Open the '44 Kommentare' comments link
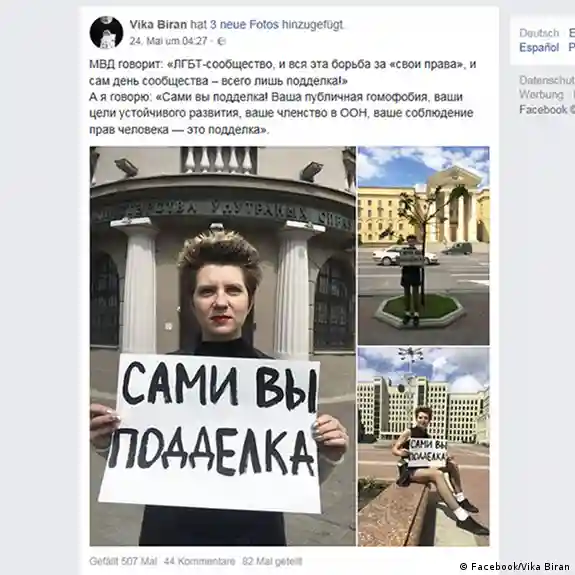This screenshot has width=575, height=575. click(x=199, y=561)
